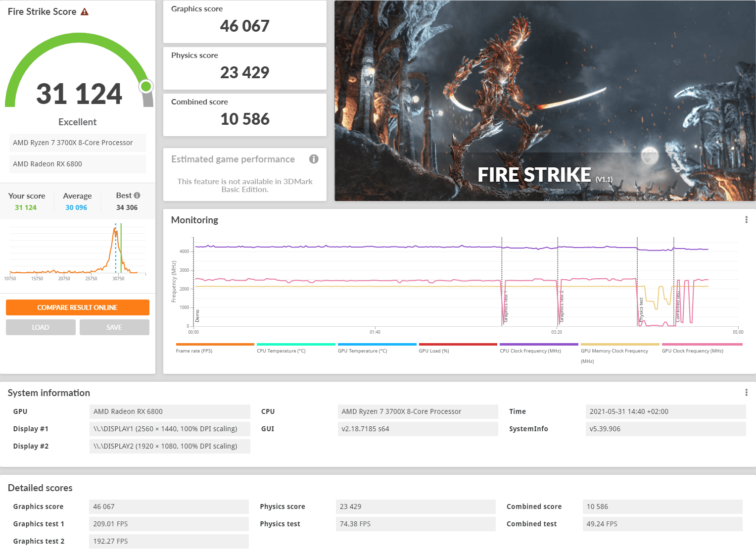Click Best score value 34 306
The width and height of the screenshot is (756, 557).
click(x=127, y=207)
